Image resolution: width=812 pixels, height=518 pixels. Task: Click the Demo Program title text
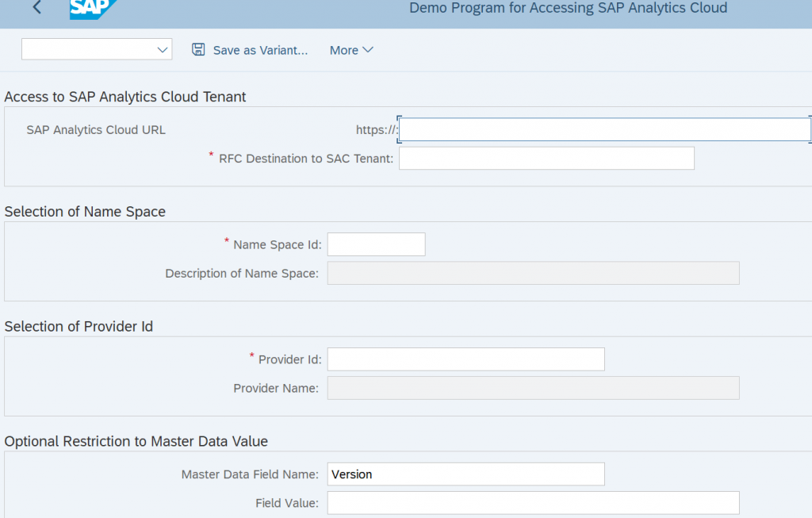568,8
